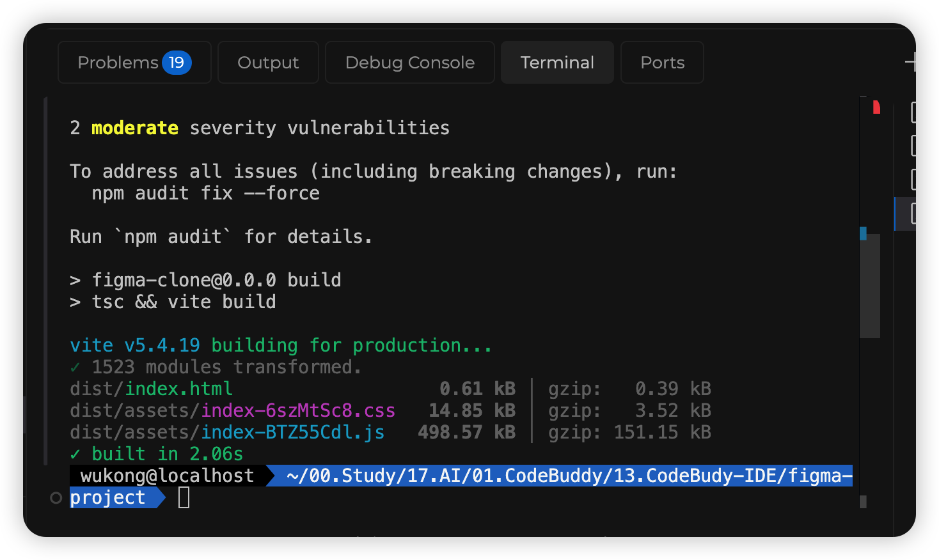This screenshot has width=939, height=560.
Task: Show the Debug Console tab
Action: click(409, 63)
